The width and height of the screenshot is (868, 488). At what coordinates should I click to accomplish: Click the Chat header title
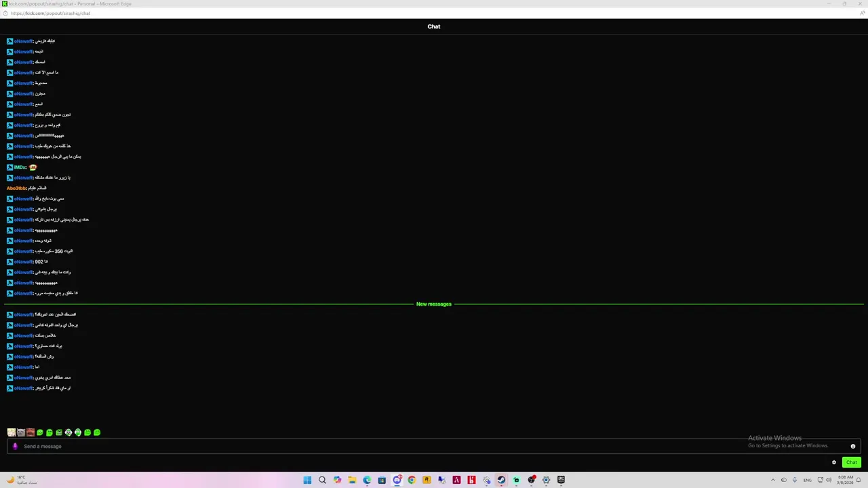click(x=434, y=26)
